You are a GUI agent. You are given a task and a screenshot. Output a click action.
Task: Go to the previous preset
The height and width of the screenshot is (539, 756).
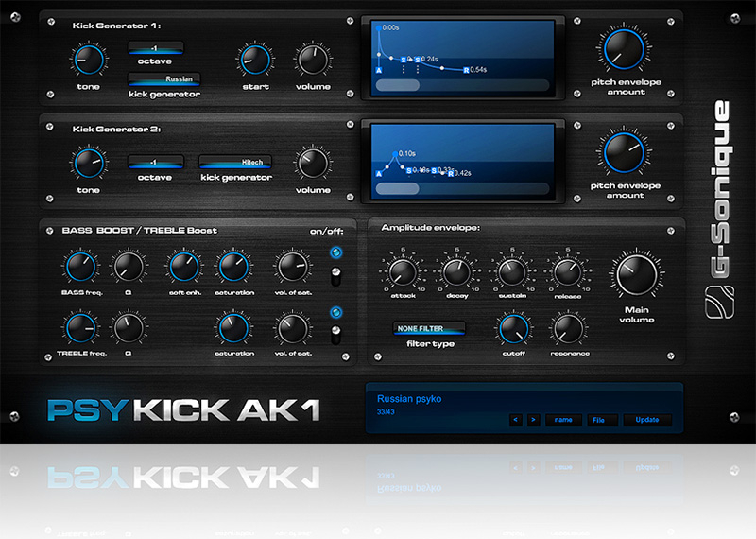(515, 419)
